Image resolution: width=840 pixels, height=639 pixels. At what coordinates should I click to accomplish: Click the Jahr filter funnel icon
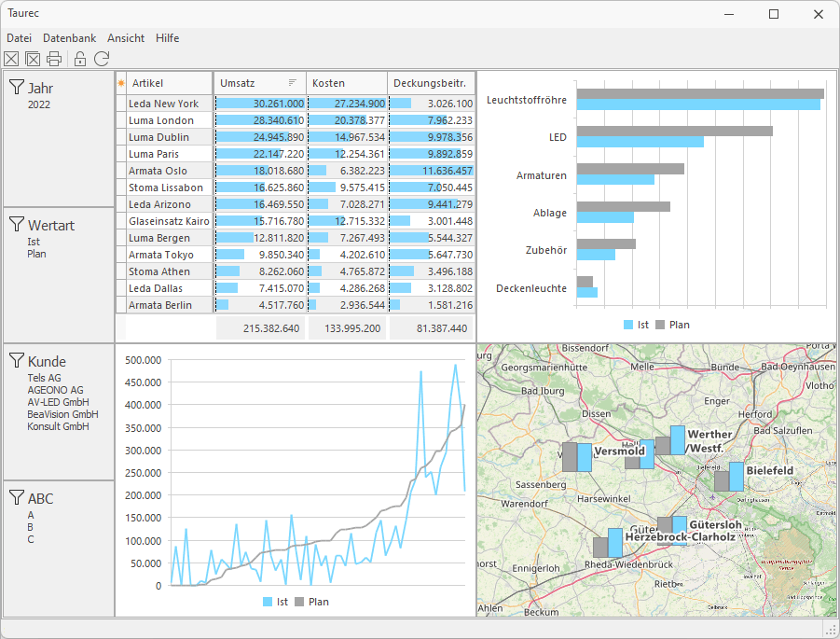tap(17, 88)
